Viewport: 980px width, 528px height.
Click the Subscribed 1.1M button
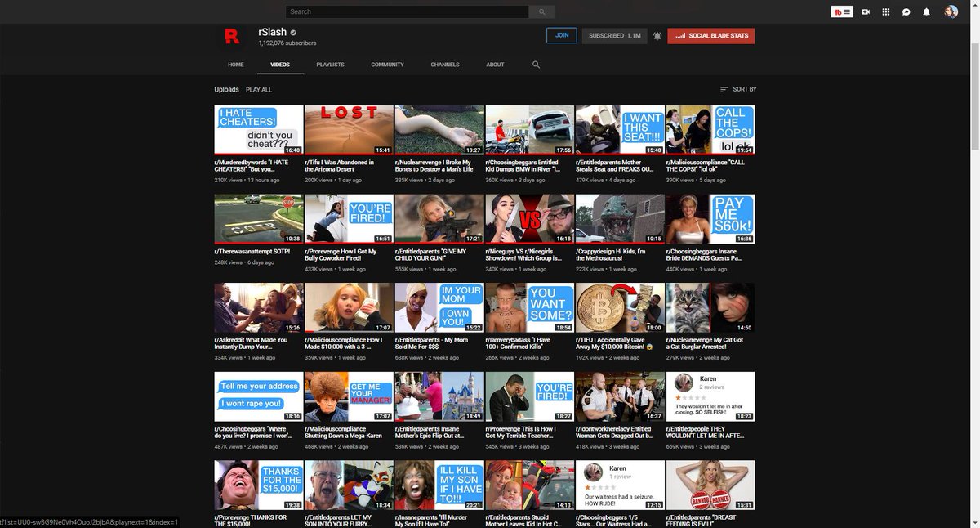pos(614,36)
